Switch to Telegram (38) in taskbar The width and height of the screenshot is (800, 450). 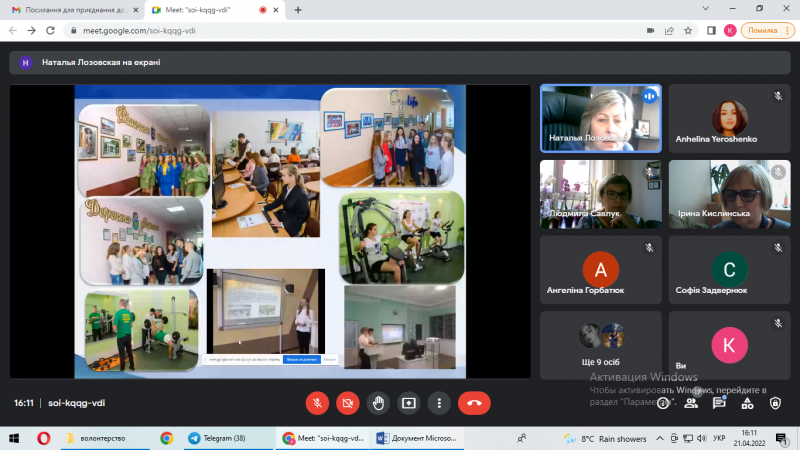coord(228,438)
